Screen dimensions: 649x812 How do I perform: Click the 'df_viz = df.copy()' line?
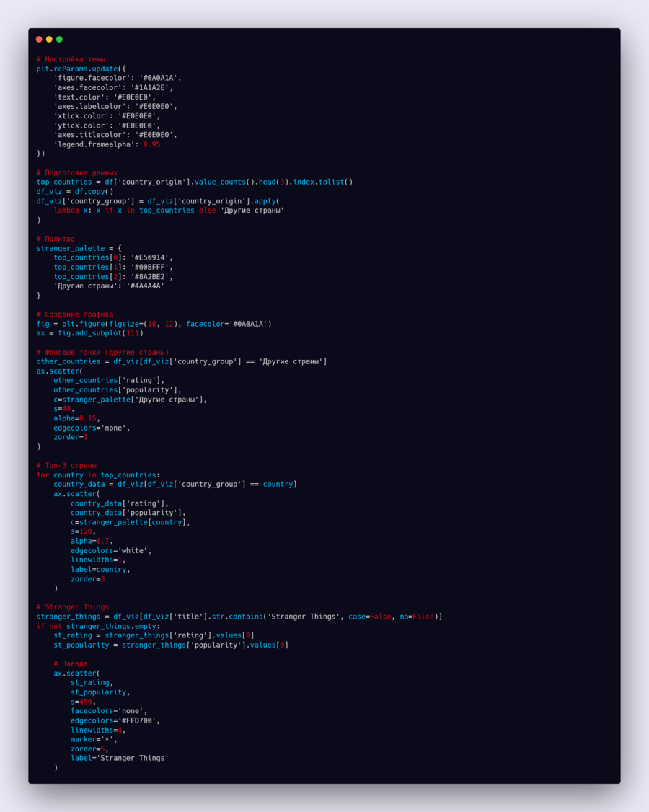pyautogui.click(x=74, y=192)
